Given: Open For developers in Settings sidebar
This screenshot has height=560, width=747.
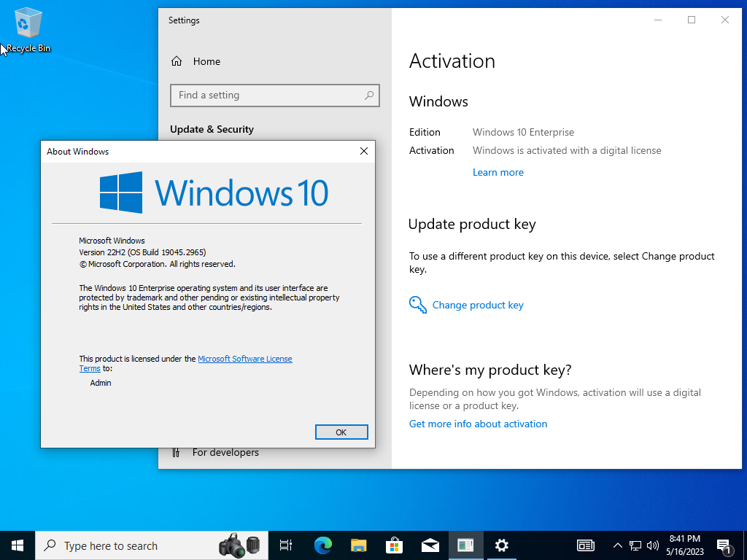Looking at the screenshot, I should point(225,452).
